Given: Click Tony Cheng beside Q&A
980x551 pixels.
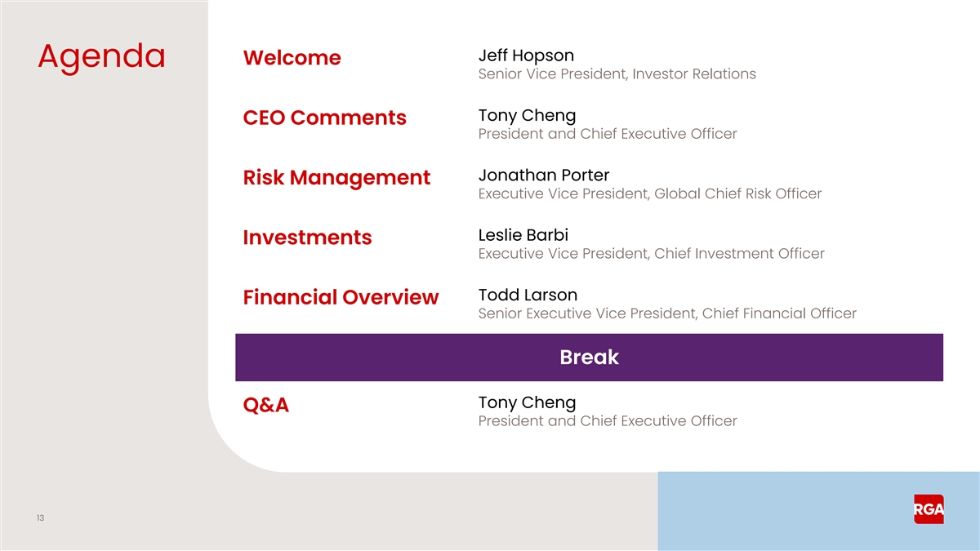Looking at the screenshot, I should point(527,402).
